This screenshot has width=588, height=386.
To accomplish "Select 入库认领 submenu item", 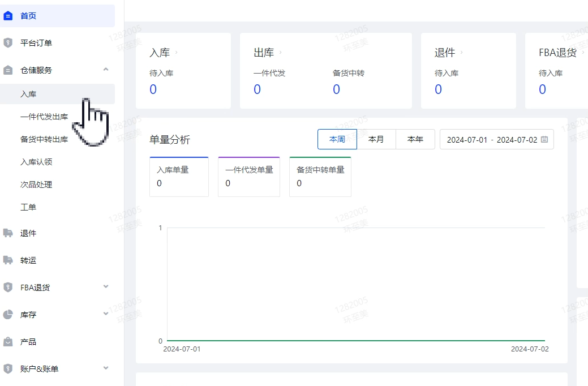I will pyautogui.click(x=36, y=162).
